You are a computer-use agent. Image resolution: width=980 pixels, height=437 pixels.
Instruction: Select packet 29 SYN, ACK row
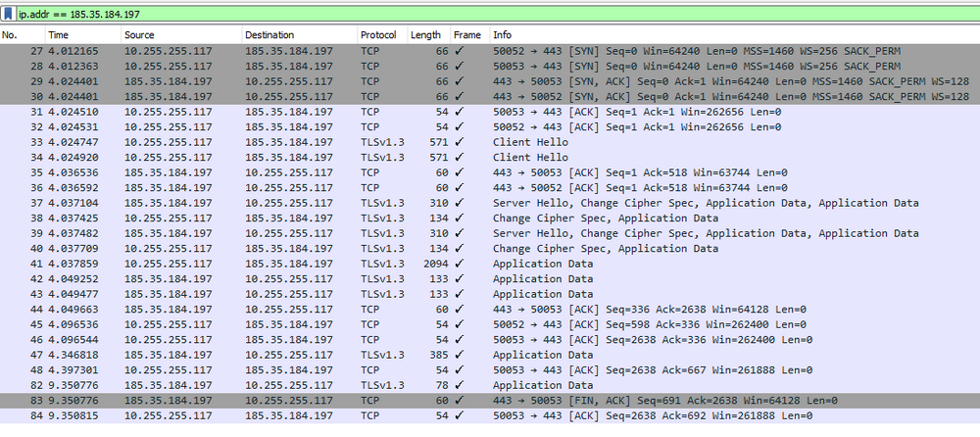tap(490, 80)
